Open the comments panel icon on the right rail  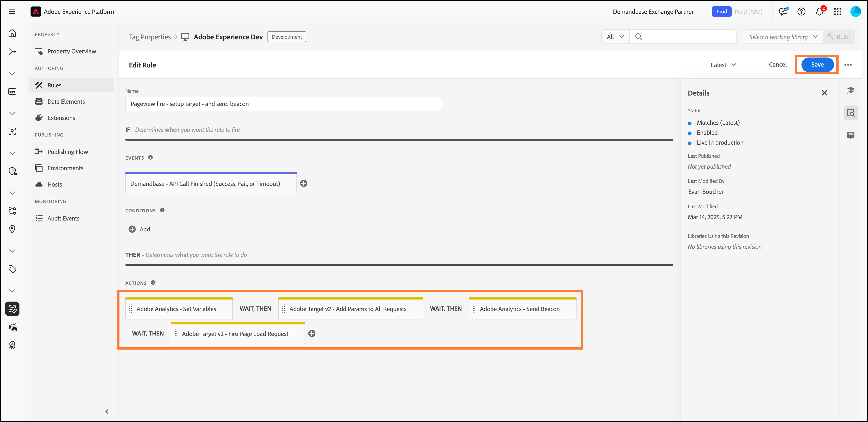click(851, 136)
